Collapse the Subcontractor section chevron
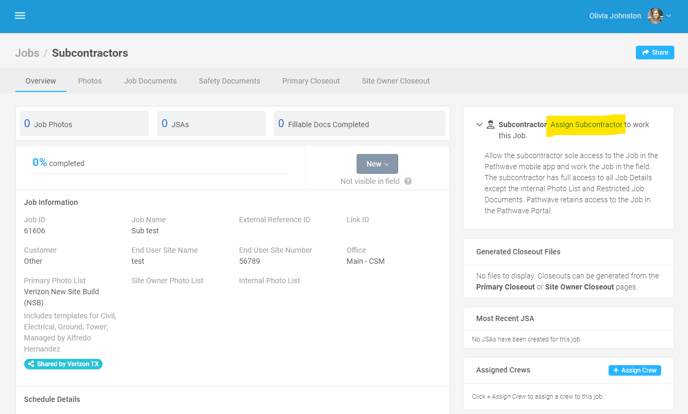The image size is (688, 414). 479,125
